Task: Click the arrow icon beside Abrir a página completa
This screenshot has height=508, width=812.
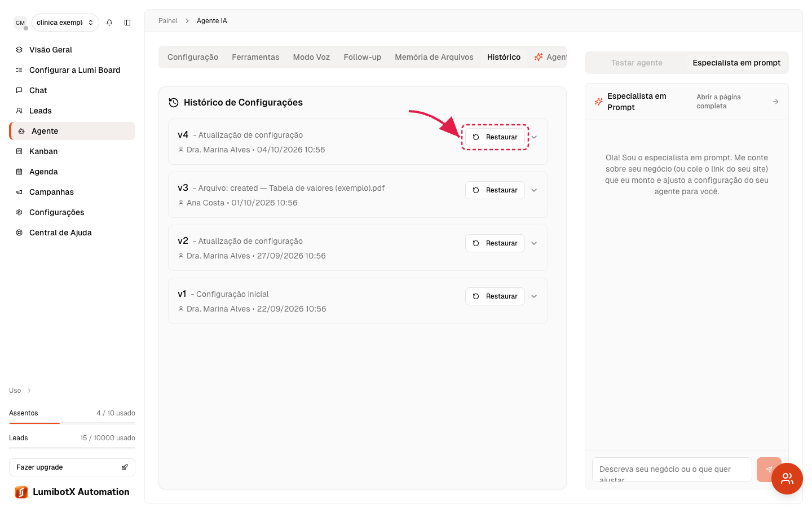Action: click(x=775, y=102)
